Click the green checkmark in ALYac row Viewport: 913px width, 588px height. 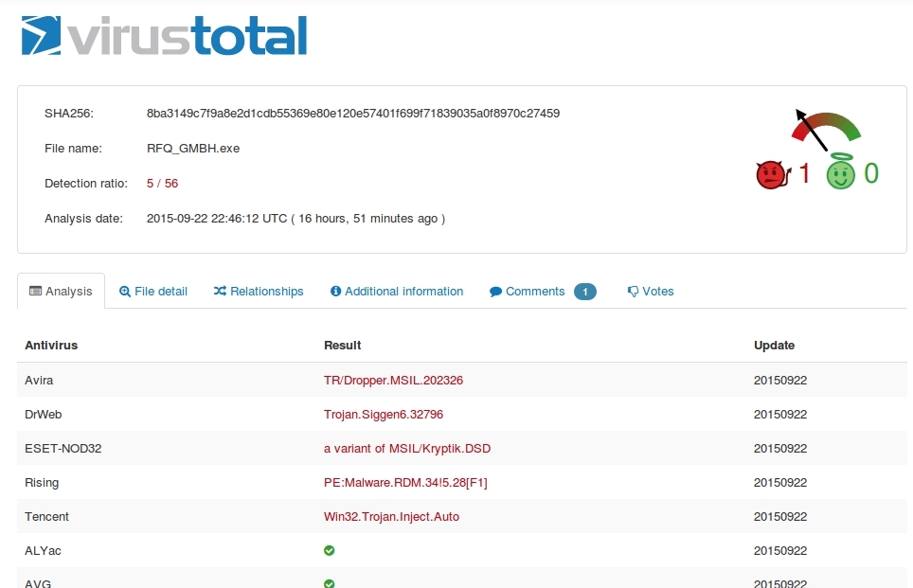pyautogui.click(x=329, y=551)
